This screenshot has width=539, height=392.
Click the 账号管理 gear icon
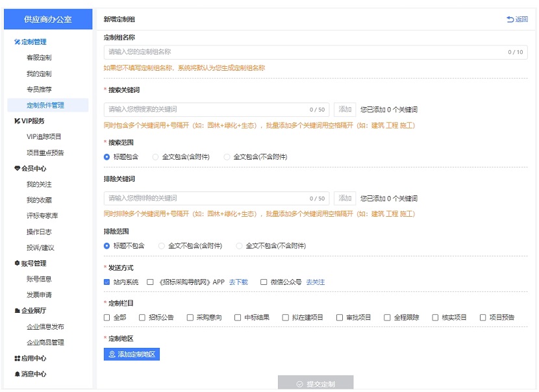[17, 263]
